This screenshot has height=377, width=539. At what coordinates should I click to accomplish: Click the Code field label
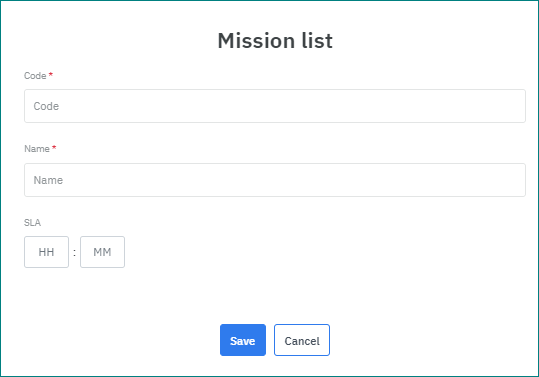coord(35,76)
